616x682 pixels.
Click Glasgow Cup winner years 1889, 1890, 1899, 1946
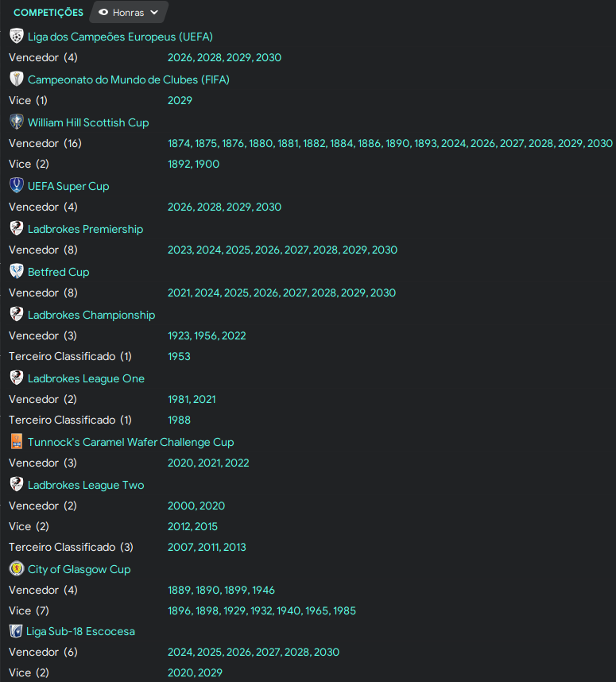click(221, 591)
